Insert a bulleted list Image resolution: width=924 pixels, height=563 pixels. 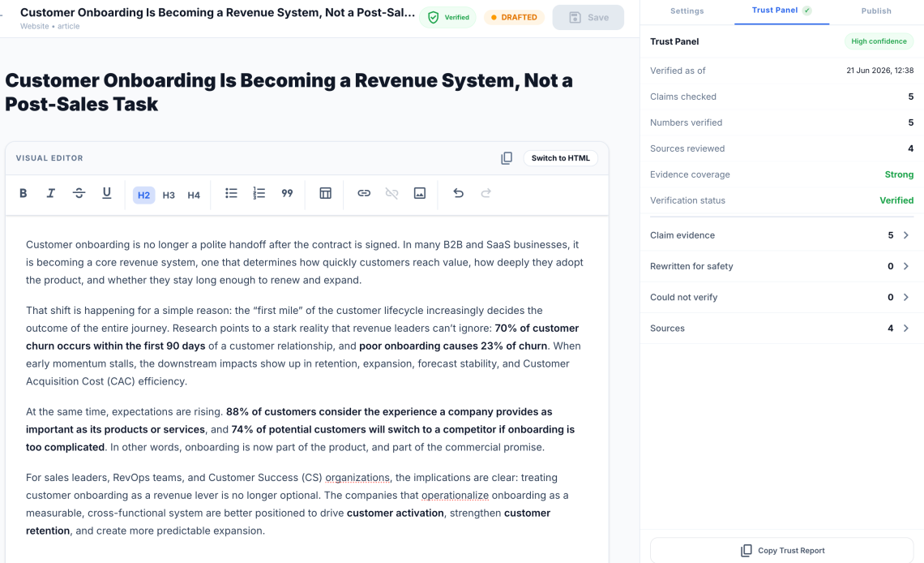pos(231,193)
